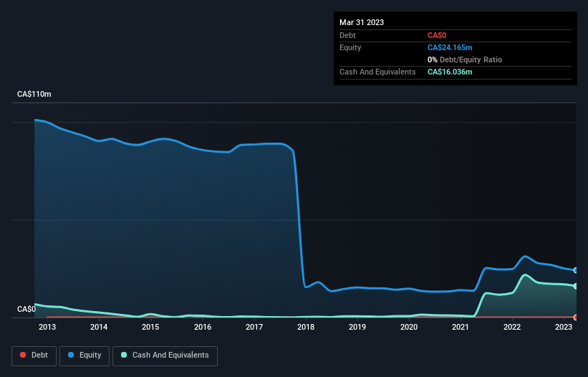Click the 2020 x-axis label
The height and width of the screenshot is (377, 588).
tap(409, 327)
